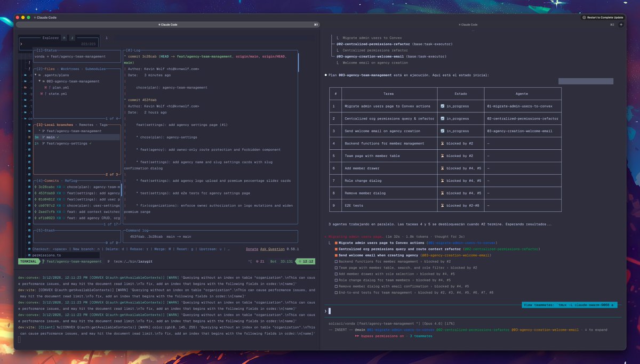Click the Donate link in lazygit
This screenshot has width=640, height=364.
click(x=252, y=249)
